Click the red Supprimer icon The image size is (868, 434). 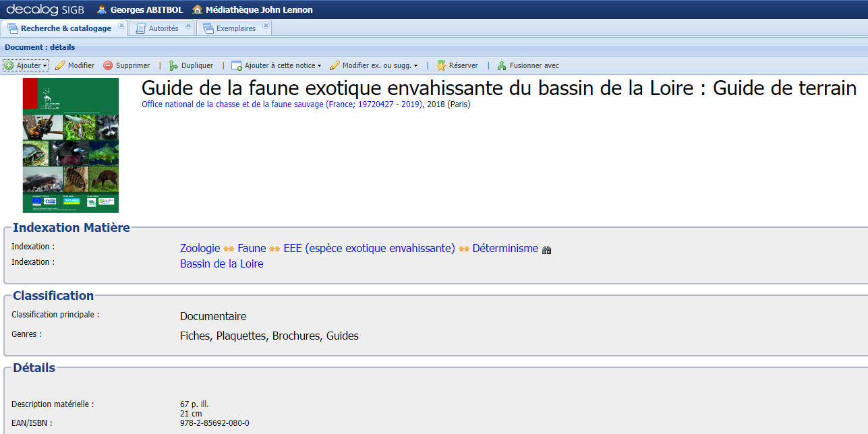click(x=108, y=65)
